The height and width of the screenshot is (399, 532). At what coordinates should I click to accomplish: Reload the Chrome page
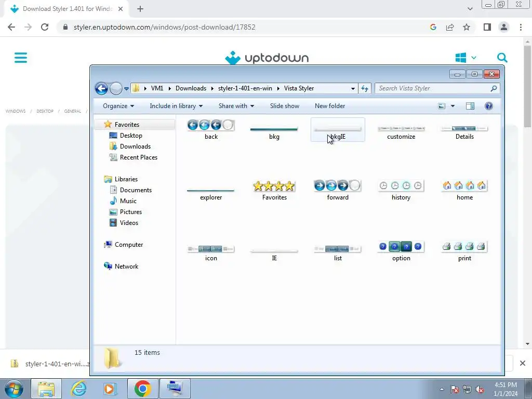(45, 27)
